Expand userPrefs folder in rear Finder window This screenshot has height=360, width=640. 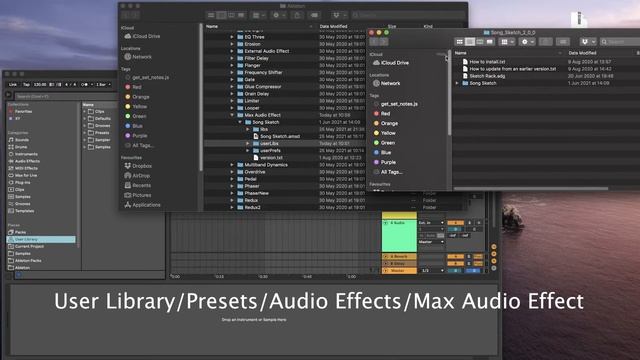pos(248,151)
